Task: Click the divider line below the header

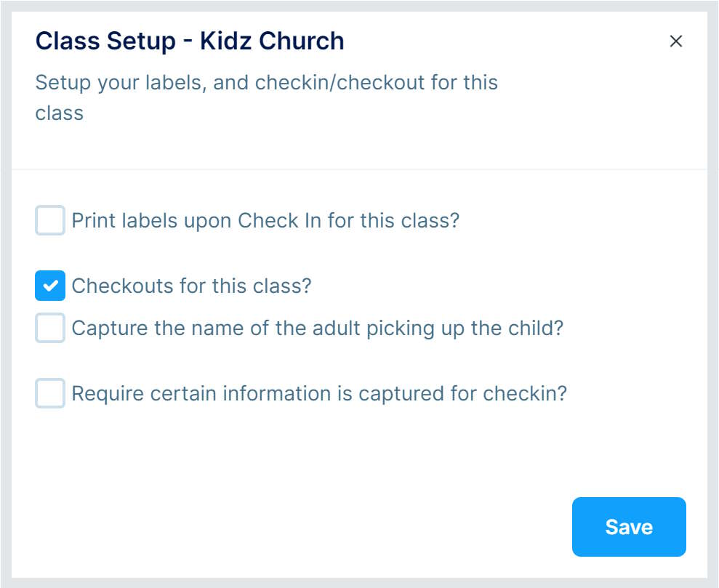Action: coord(359,169)
